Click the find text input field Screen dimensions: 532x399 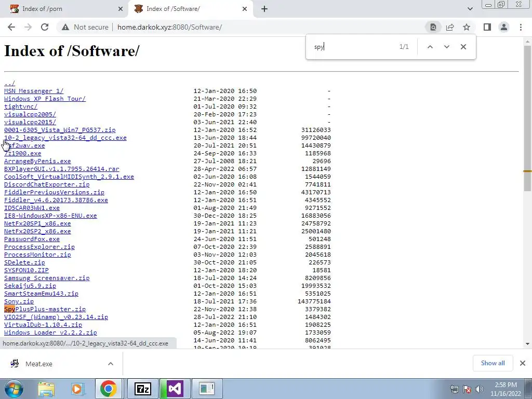353,47
